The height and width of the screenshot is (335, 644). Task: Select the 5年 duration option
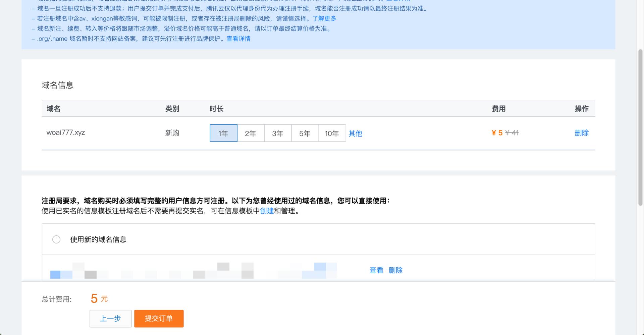pyautogui.click(x=305, y=133)
